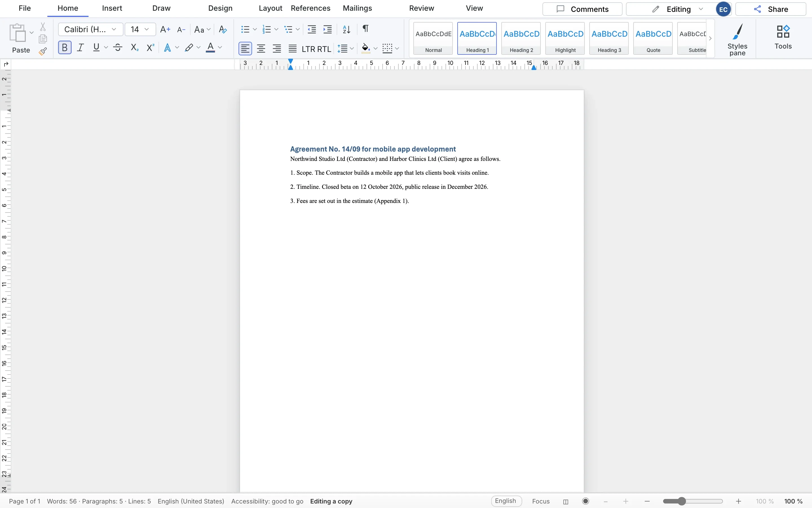Align text to the right

277,49
